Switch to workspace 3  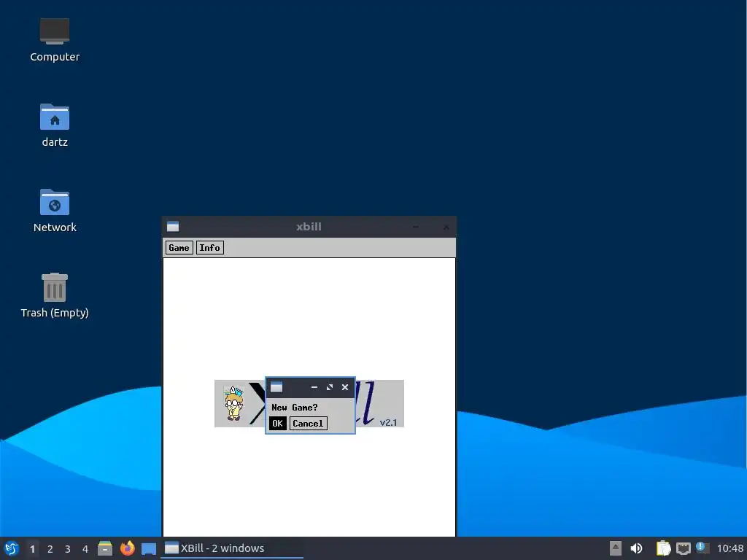(68, 548)
